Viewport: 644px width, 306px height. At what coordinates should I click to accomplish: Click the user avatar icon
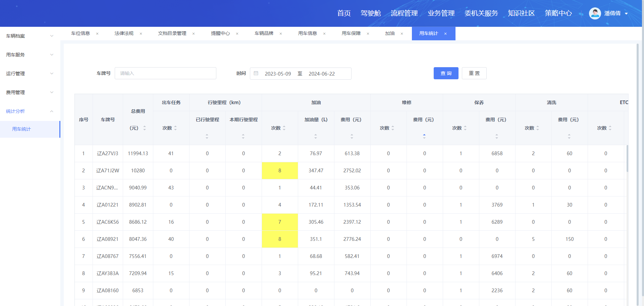point(595,13)
